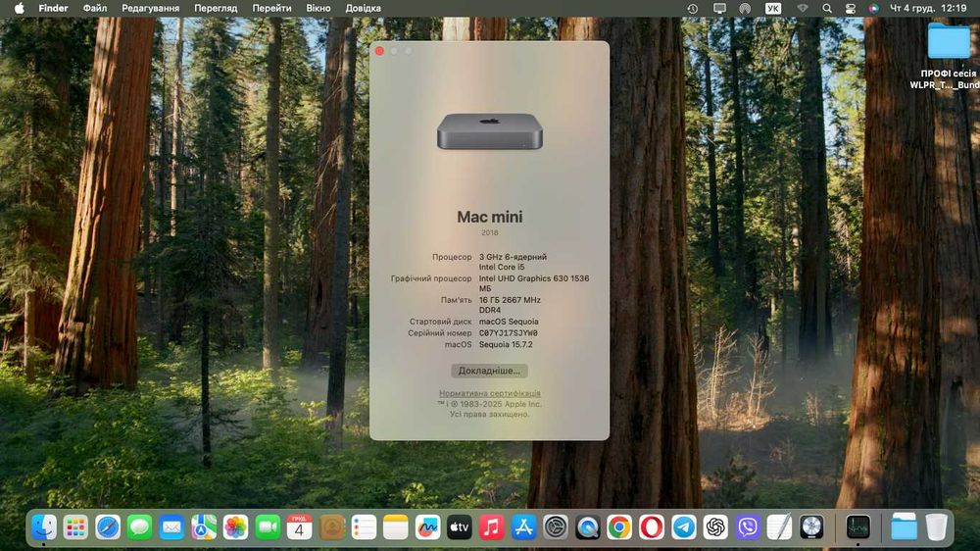Launch Opera browser from Dock
980x551 pixels.
pos(652,527)
